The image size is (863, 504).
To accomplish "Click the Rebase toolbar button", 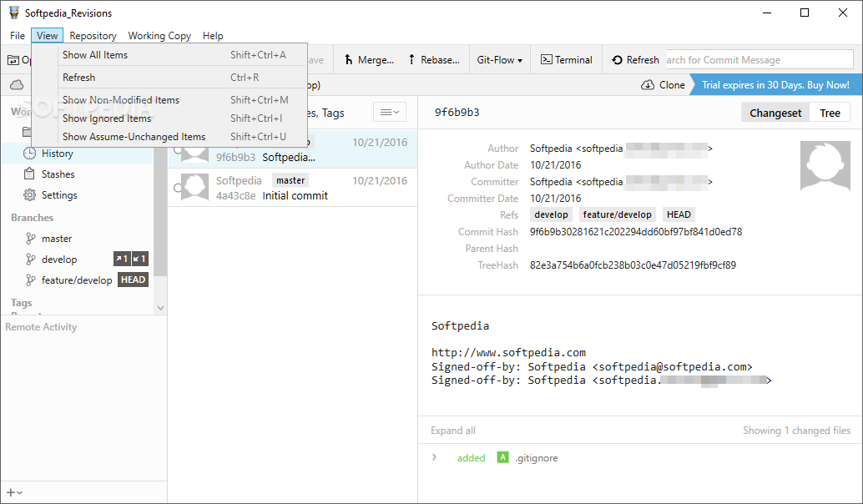I will pos(434,60).
